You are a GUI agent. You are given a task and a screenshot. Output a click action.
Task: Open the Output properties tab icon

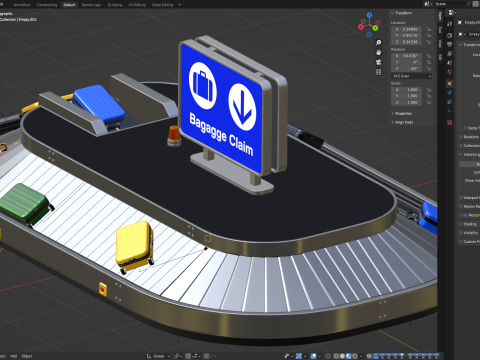pyautogui.click(x=449, y=44)
